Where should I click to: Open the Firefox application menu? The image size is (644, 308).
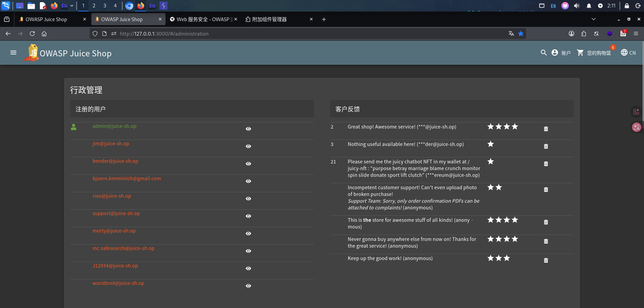(x=636, y=34)
